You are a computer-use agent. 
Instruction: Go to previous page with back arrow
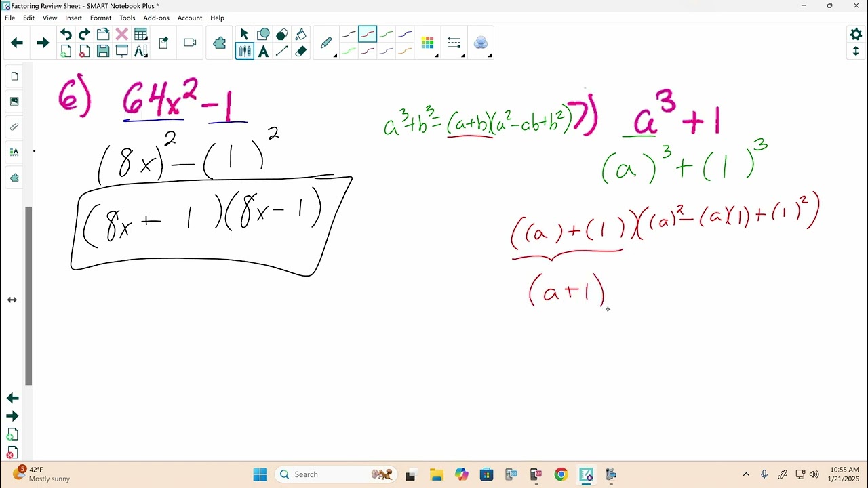[17, 43]
